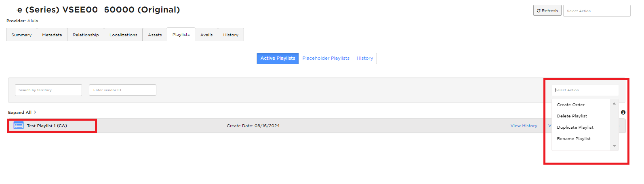Select the Active Playlists segment
This screenshot has height=184, width=644.
278,58
